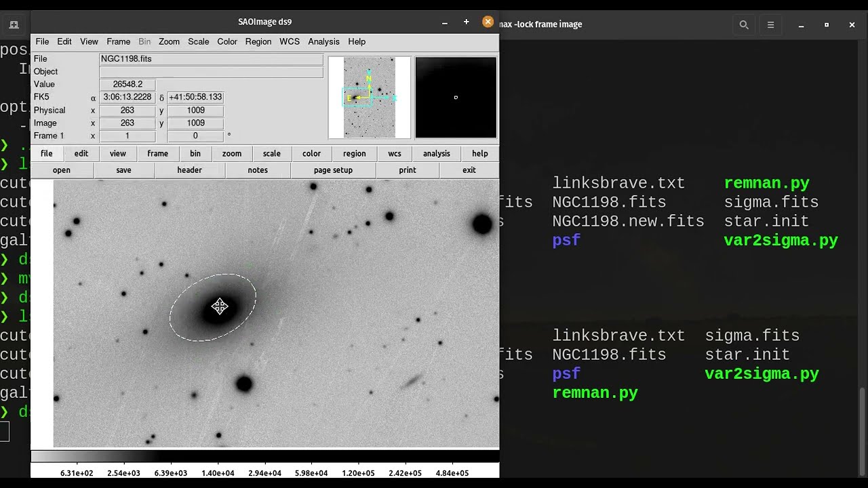Click the colorbar below the image
The width and height of the screenshot is (868, 488).
pos(265,457)
